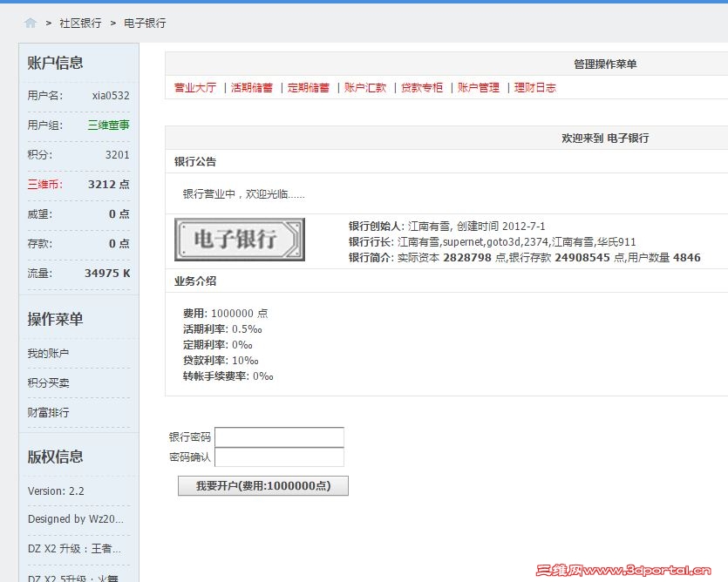Click the 欢迎来到 电子银行 header
Viewport: 728px width, 582px height.
pyautogui.click(x=605, y=138)
